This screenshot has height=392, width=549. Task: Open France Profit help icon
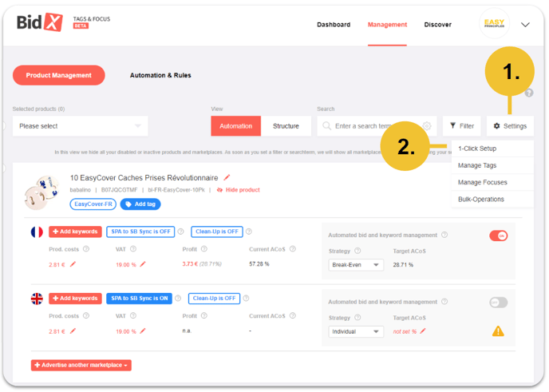[x=204, y=249]
